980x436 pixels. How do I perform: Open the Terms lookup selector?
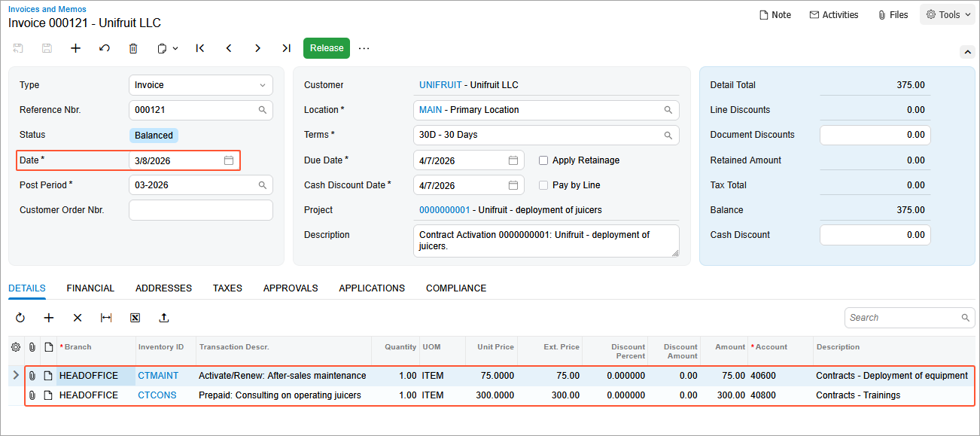point(668,135)
